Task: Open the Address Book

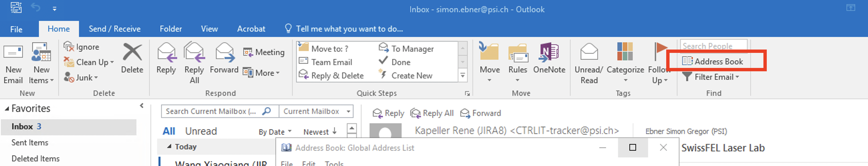Action: pos(712,61)
